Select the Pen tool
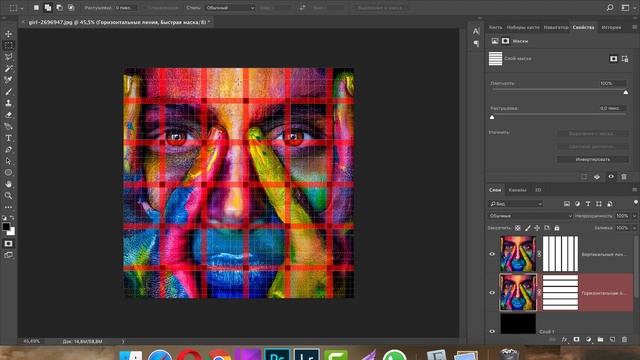640x360 pixels. [x=8, y=149]
